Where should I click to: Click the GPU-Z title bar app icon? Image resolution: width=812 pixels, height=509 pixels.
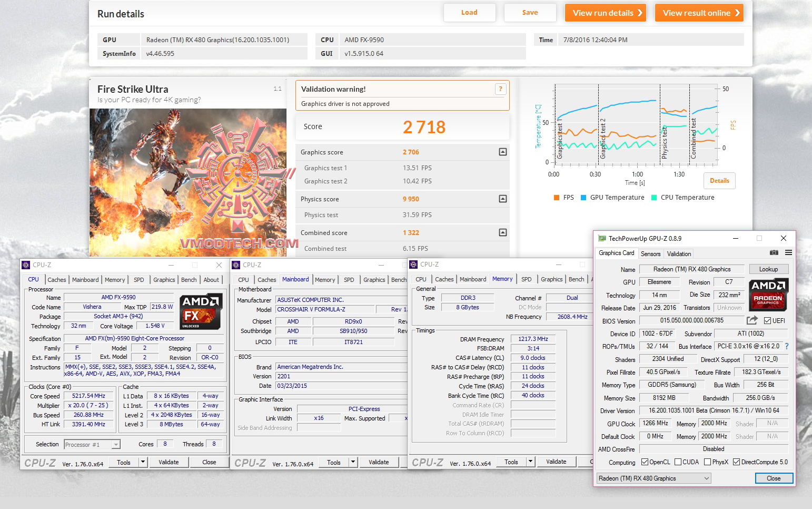click(x=602, y=238)
